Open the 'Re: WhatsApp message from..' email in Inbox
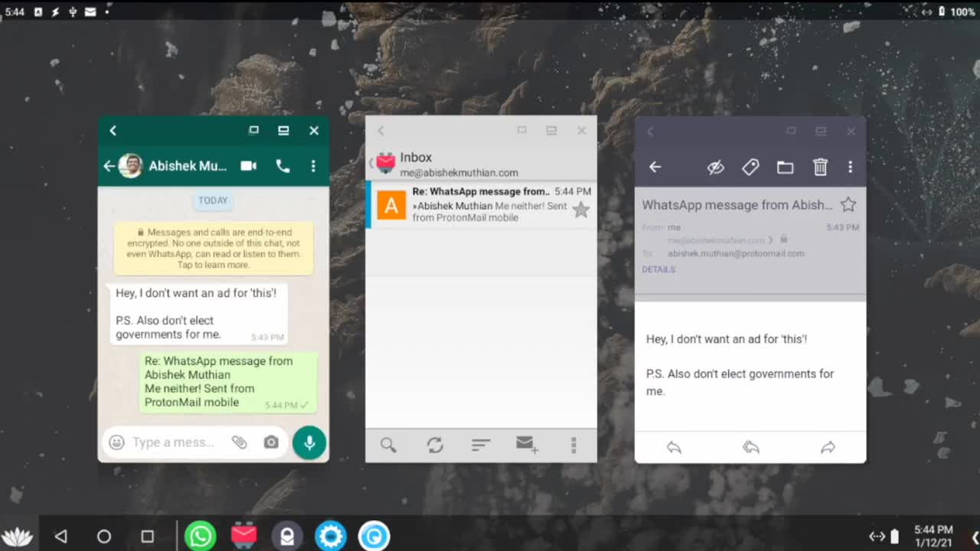This screenshot has height=551, width=980. [482, 205]
